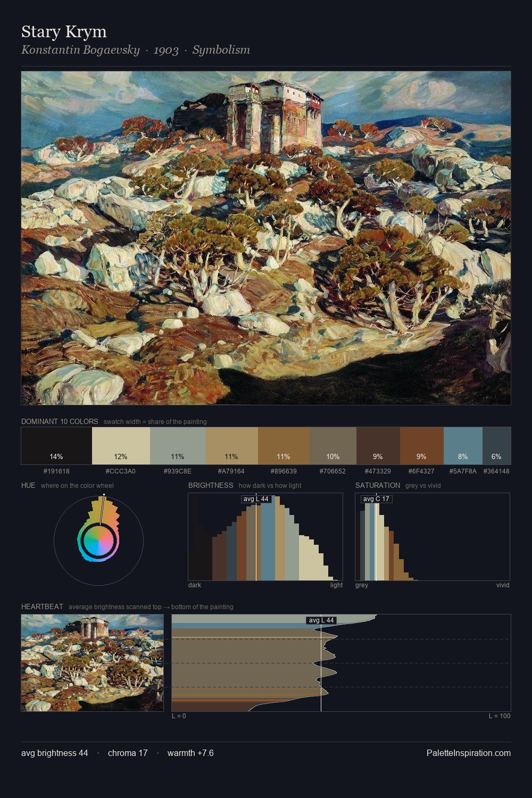Click the 'avg L 44' label in heartbeat chart
This screenshot has height=798, width=532.
click(321, 620)
